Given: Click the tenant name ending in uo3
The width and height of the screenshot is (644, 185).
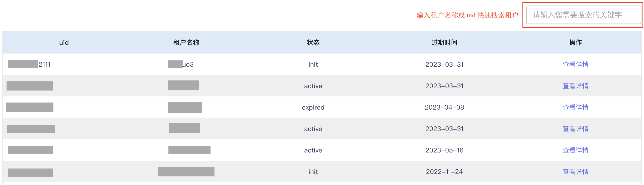Looking at the screenshot, I should pyautogui.click(x=181, y=64).
